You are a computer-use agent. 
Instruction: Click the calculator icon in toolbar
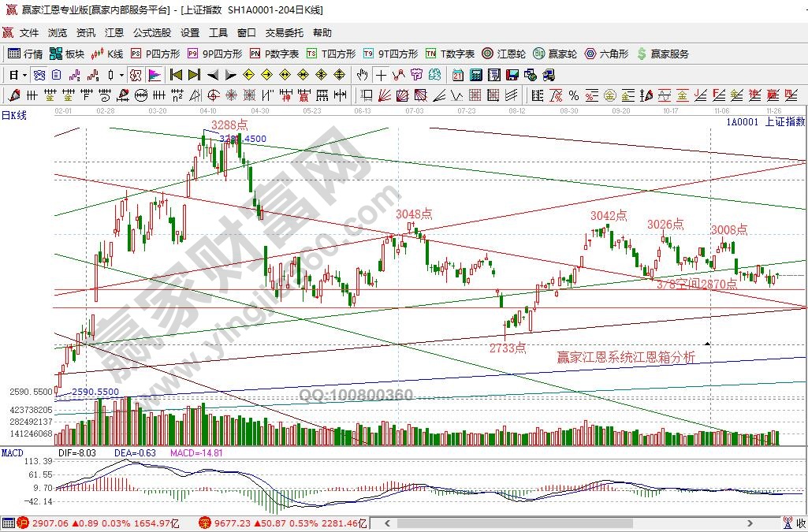476,75
